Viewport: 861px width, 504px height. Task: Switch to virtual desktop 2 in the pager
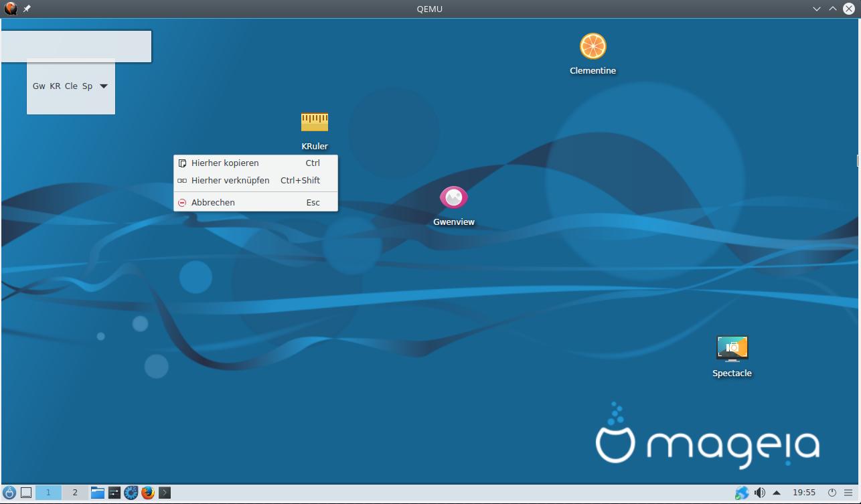pyautogui.click(x=75, y=493)
